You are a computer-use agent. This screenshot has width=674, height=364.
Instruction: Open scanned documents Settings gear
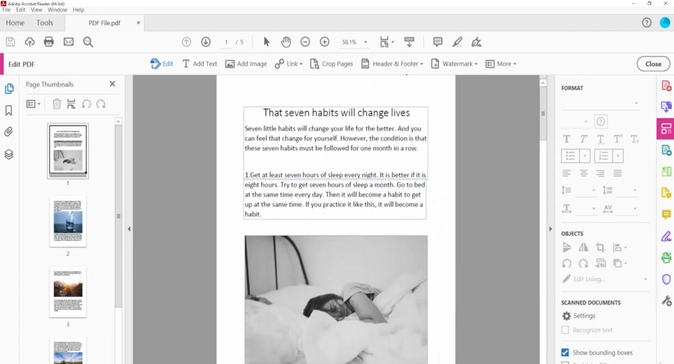point(579,316)
